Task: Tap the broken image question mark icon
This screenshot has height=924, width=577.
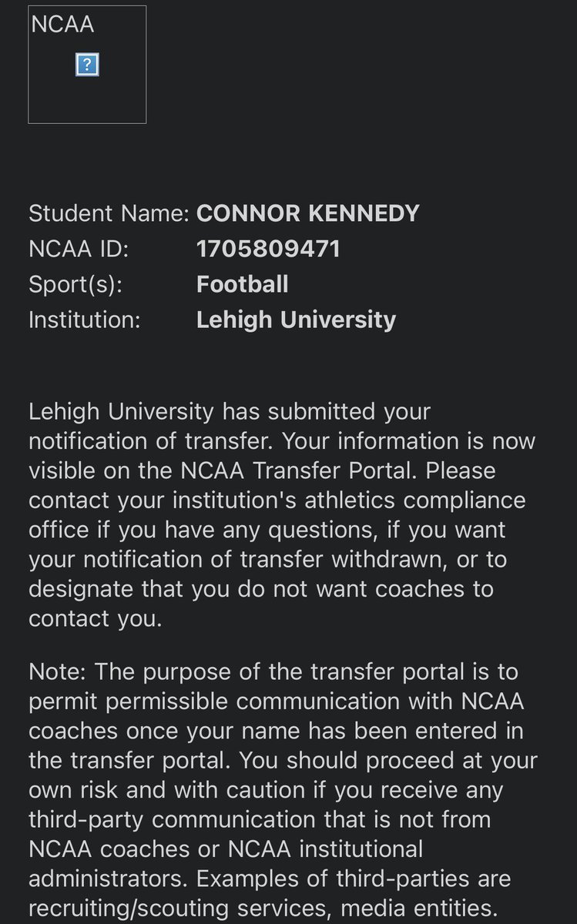Action: point(87,65)
